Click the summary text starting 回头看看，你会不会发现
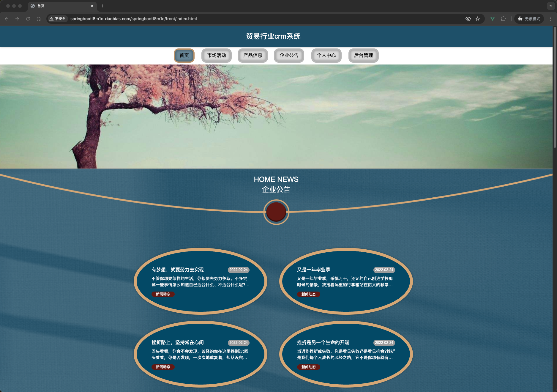The image size is (557, 392). pyautogui.click(x=200, y=355)
